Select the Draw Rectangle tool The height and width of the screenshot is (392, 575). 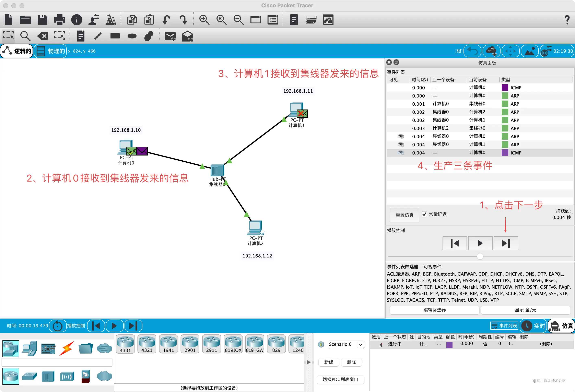pos(115,36)
